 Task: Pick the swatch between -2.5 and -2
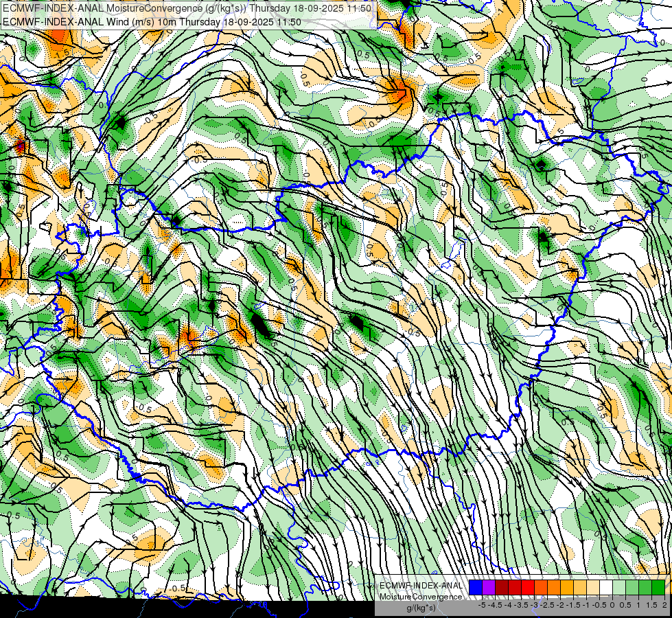554,587
